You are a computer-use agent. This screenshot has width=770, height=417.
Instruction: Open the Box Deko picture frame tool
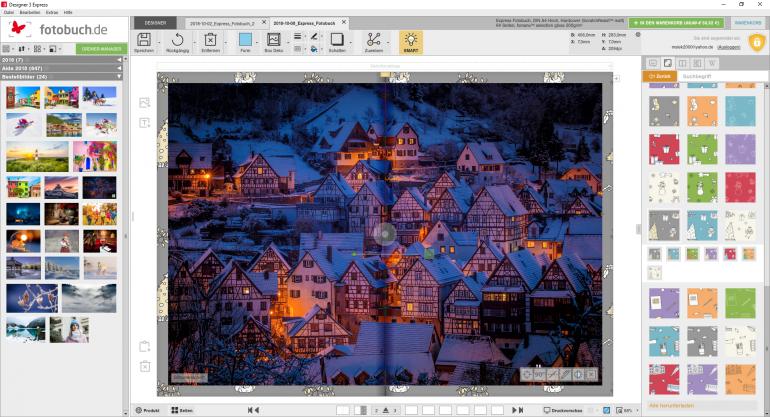coord(274,40)
